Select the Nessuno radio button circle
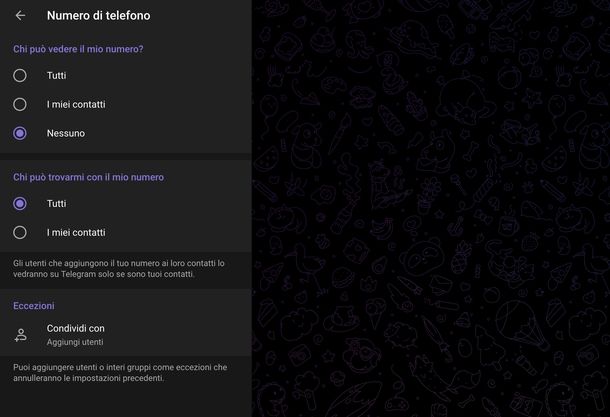This screenshot has height=417, width=610. tap(20, 133)
